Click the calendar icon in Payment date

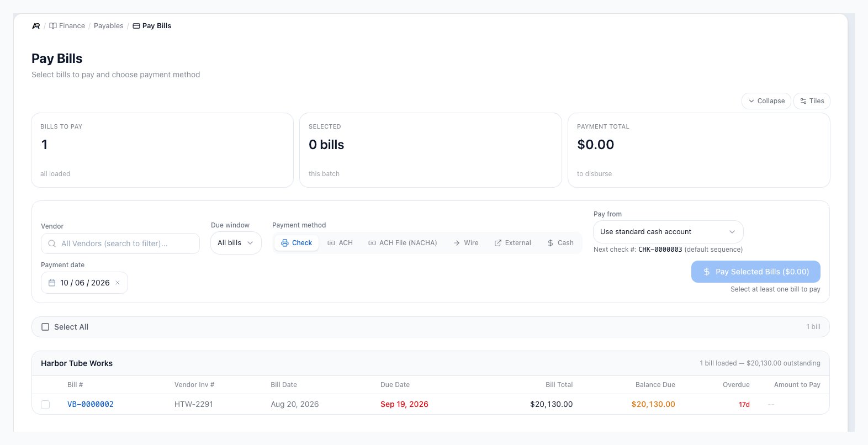click(x=52, y=283)
